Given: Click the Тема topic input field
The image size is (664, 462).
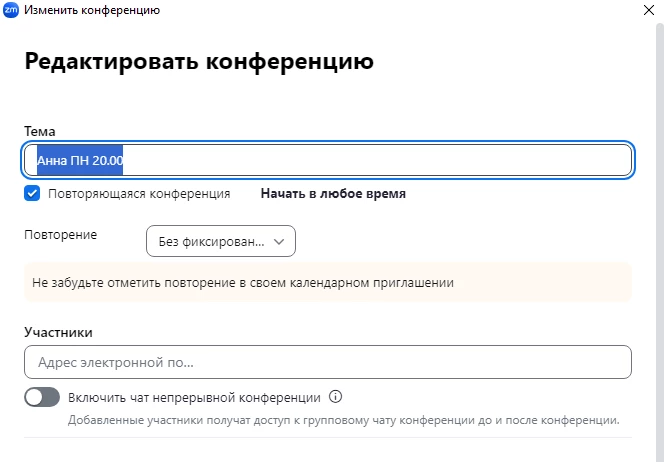Looking at the screenshot, I should (x=328, y=160).
